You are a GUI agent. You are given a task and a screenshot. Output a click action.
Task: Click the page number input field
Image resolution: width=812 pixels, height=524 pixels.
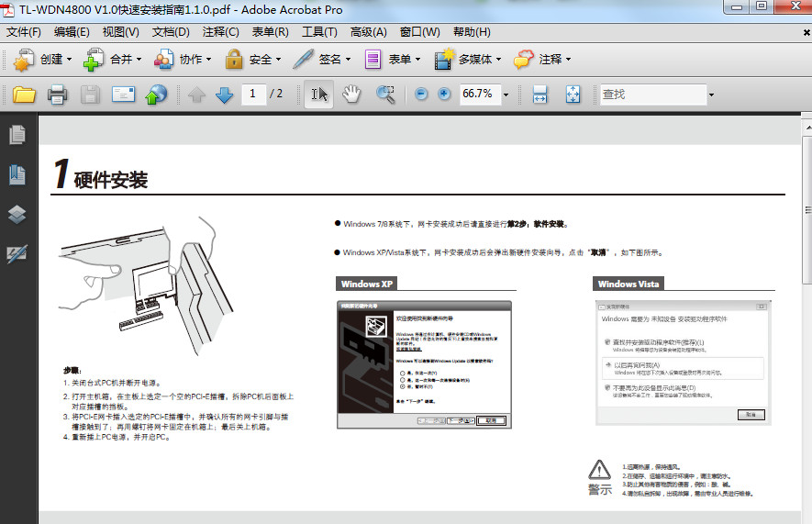coord(253,95)
